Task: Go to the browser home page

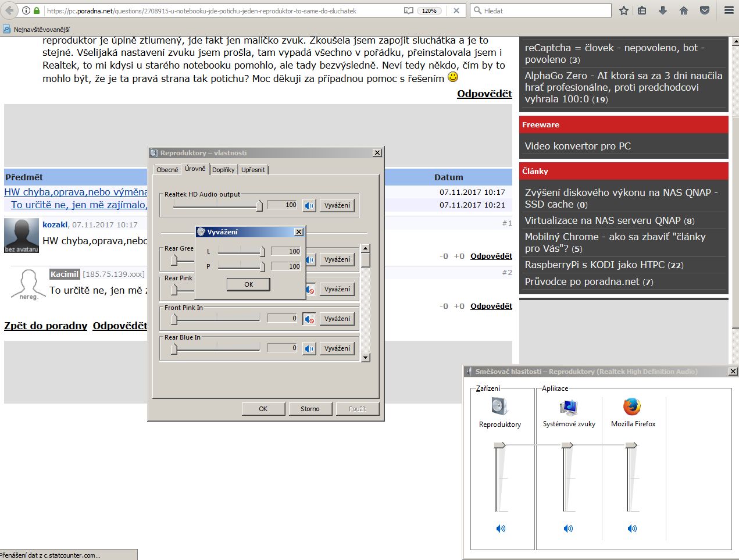Action: pyautogui.click(x=684, y=10)
